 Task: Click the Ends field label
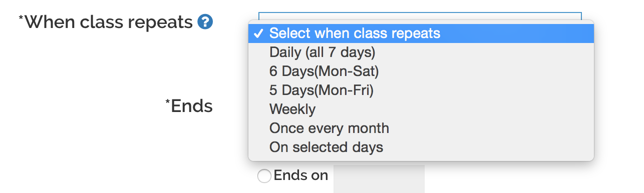tap(192, 106)
